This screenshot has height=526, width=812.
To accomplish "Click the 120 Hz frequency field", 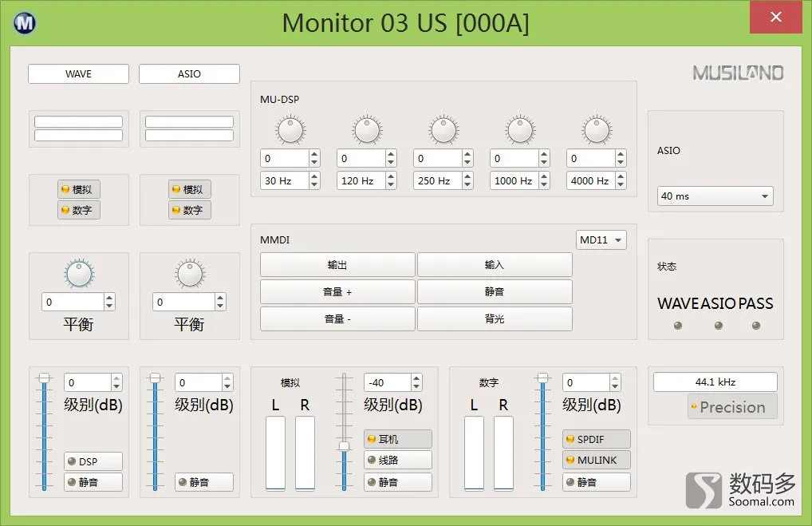I will (361, 180).
